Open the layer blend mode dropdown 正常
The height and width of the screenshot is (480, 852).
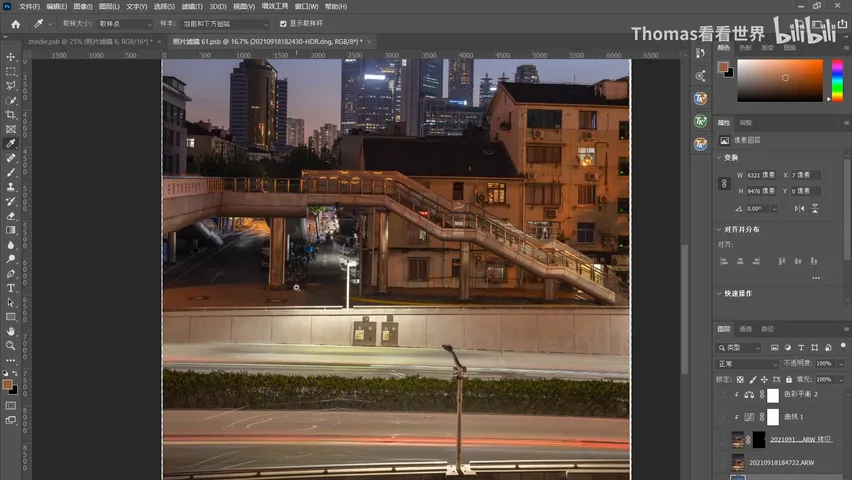tap(747, 364)
